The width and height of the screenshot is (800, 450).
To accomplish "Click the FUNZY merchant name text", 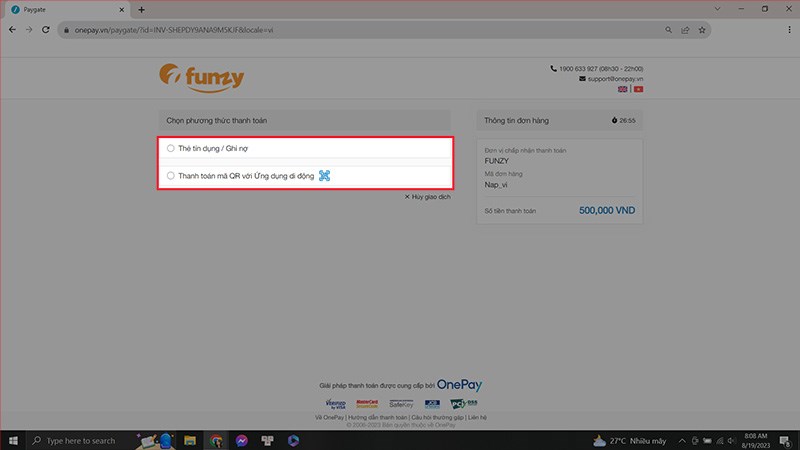I will 496,161.
